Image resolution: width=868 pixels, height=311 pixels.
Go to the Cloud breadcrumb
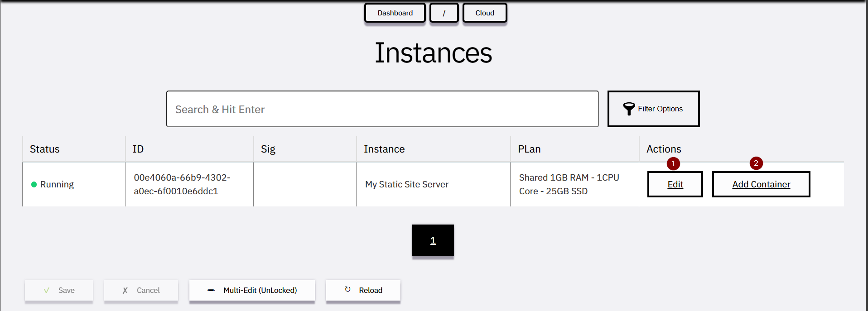tap(485, 13)
